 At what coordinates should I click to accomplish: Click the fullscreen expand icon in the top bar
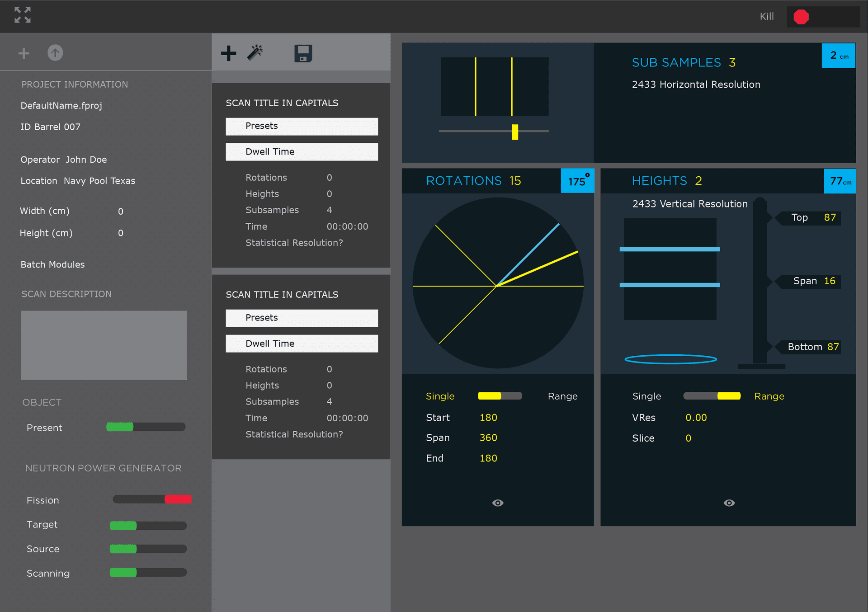coord(22,15)
